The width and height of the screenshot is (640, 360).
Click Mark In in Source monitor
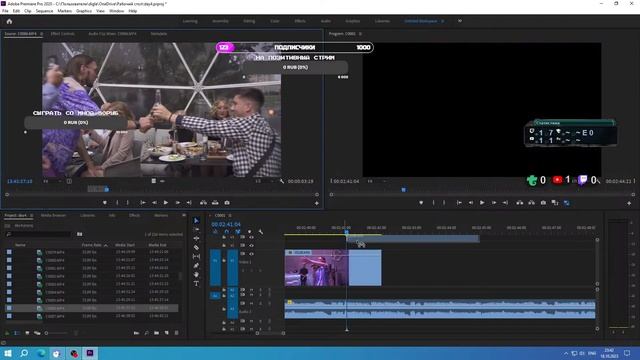pyautogui.click(x=117, y=202)
